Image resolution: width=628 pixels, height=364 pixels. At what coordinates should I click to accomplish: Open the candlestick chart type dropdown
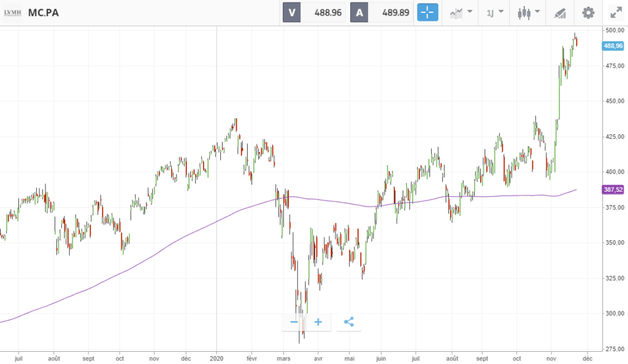coord(529,13)
